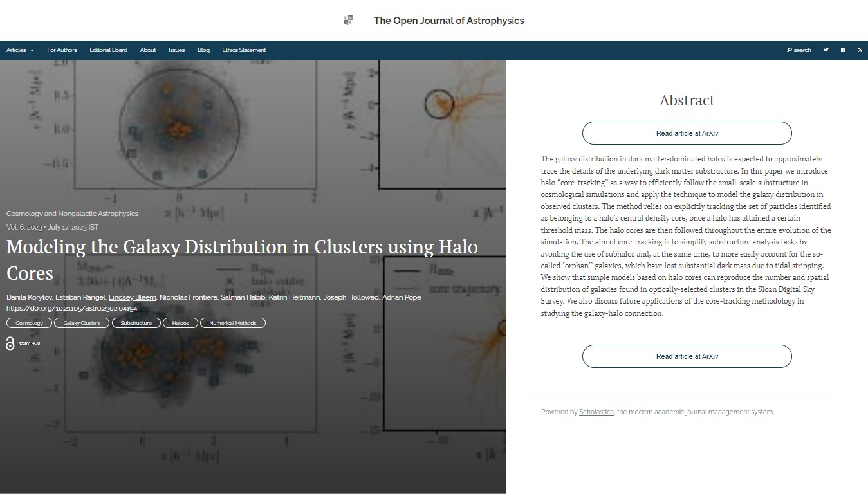Navigate to the Issues page
This screenshot has width=868, height=494.
click(x=176, y=50)
